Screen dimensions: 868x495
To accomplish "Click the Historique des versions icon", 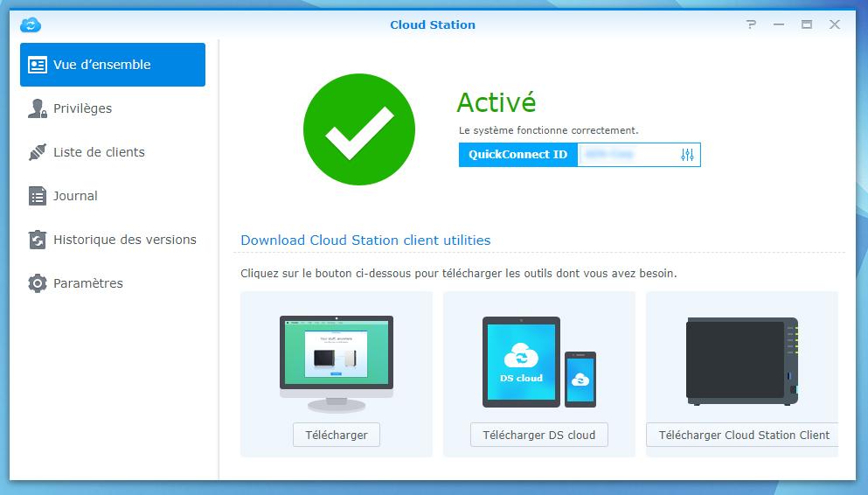I will pyautogui.click(x=37, y=240).
